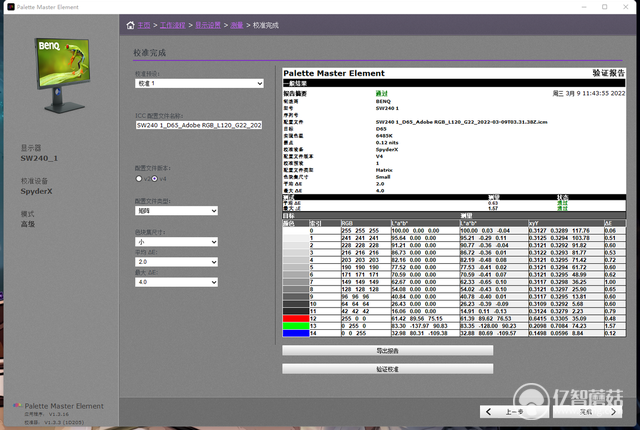Click the "Small" patch set value in report

pyautogui.click(x=383, y=177)
